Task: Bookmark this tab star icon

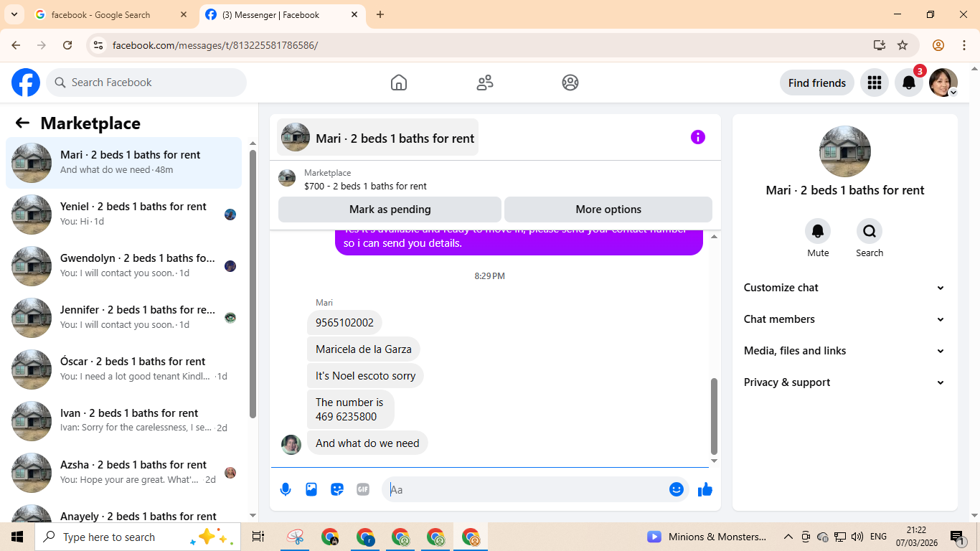Action: point(903,45)
